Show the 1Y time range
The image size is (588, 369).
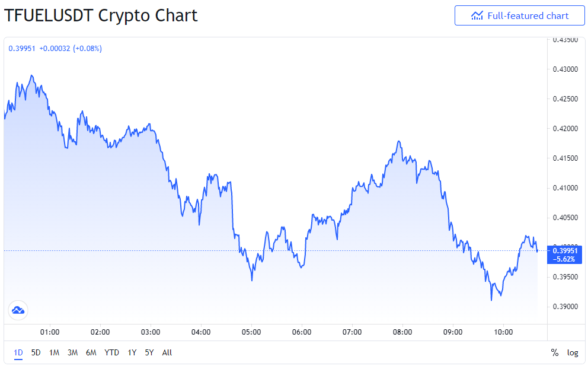[x=132, y=352]
